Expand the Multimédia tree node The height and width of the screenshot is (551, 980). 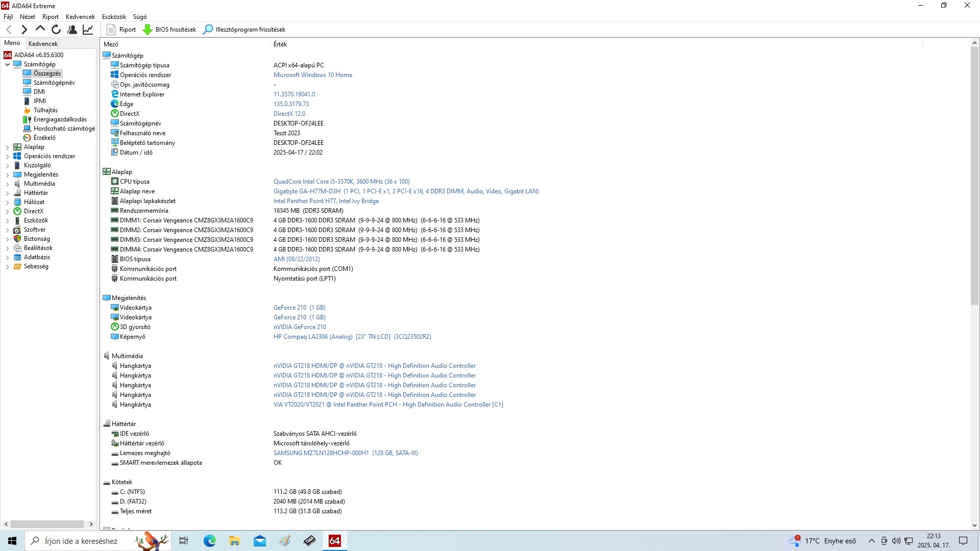[7, 184]
